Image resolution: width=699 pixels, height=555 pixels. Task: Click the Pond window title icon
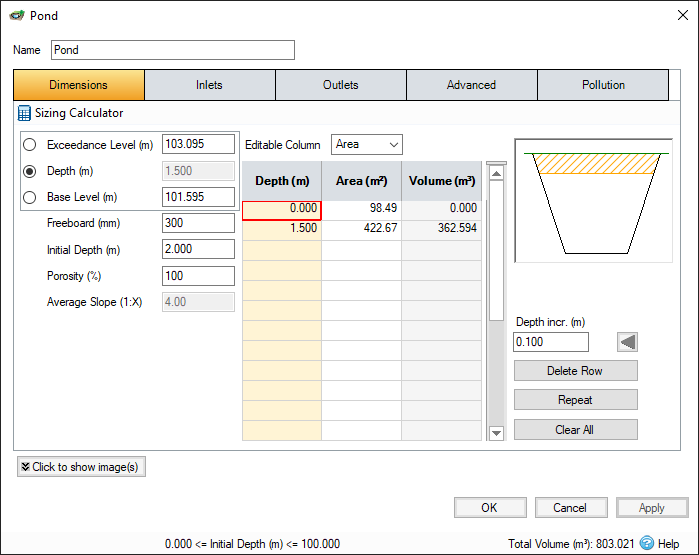17,16
